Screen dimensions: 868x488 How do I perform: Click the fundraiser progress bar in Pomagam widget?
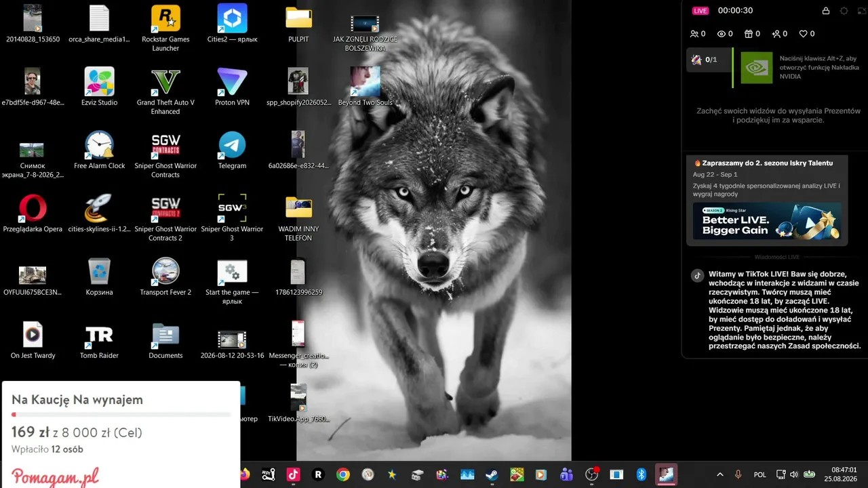(x=121, y=414)
